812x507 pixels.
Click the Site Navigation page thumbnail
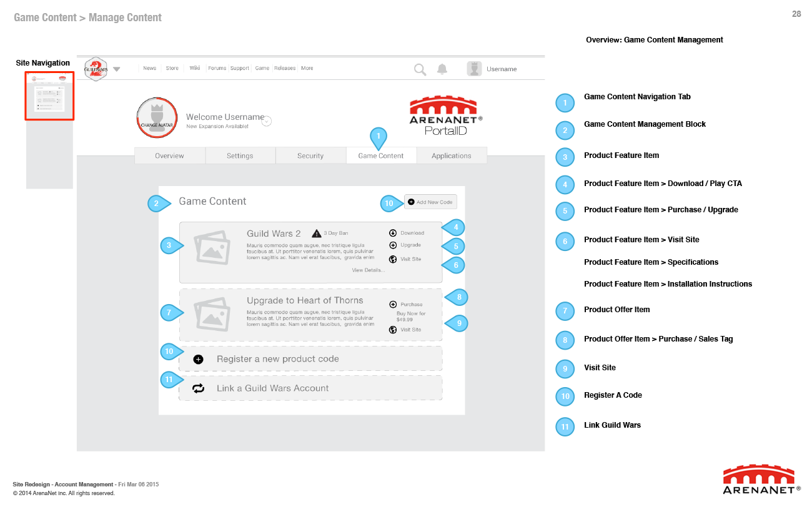click(x=49, y=96)
